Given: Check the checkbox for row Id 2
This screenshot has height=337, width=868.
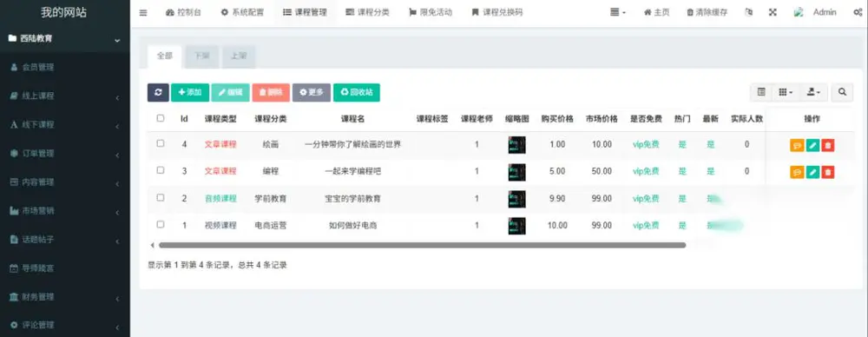Looking at the screenshot, I should [x=161, y=197].
